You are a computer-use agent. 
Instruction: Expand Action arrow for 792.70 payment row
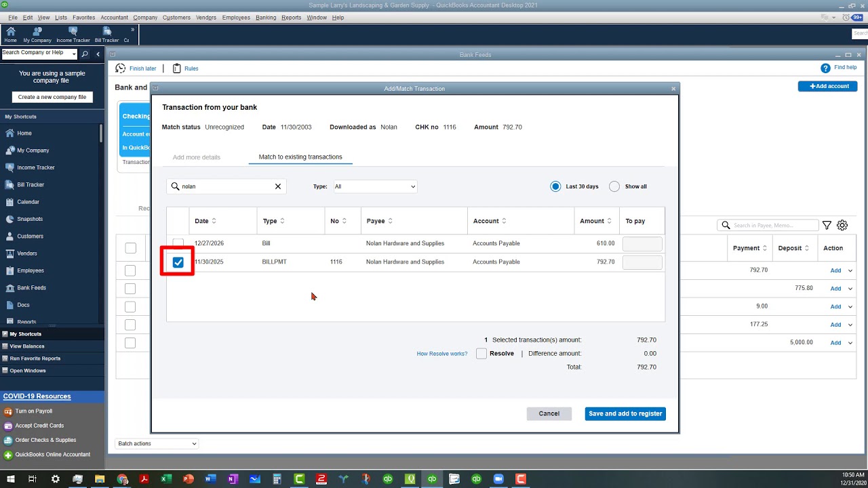pos(850,270)
